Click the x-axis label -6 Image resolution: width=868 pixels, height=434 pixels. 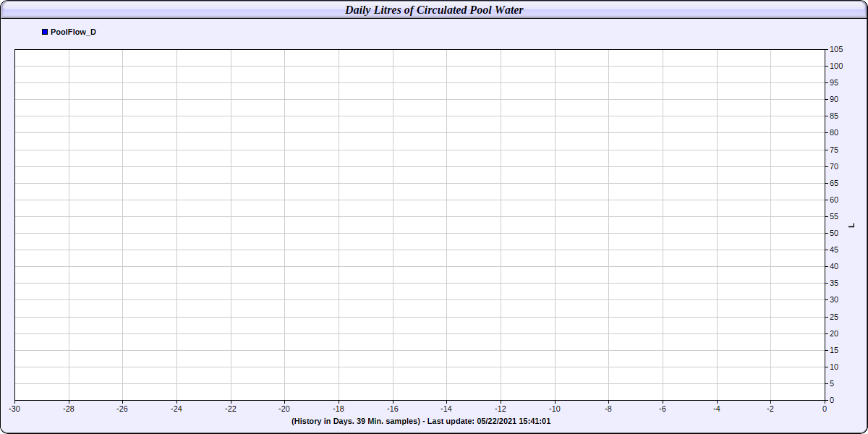tap(663, 409)
